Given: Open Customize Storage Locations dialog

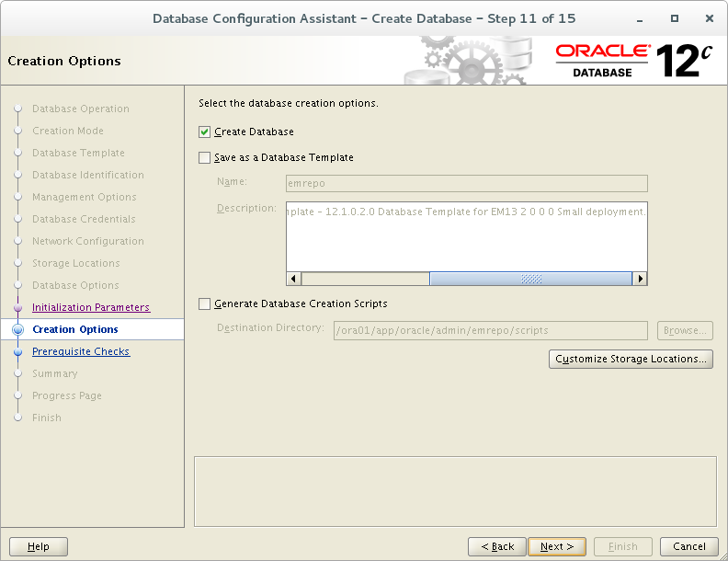Looking at the screenshot, I should point(631,359).
